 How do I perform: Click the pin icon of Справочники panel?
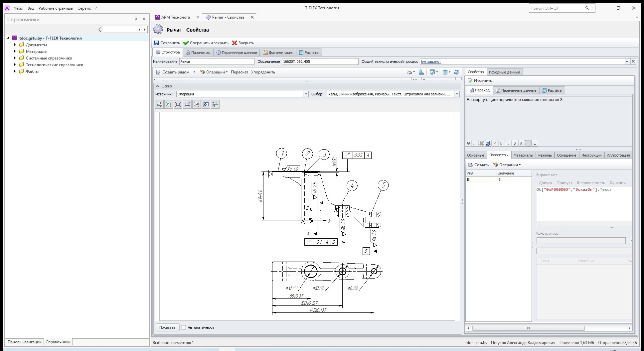coord(136,19)
